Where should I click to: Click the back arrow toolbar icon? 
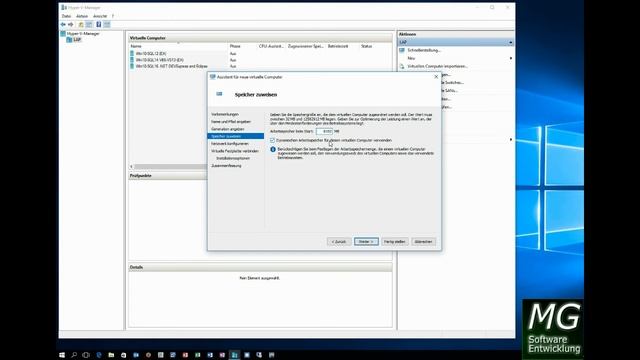(x=63, y=24)
